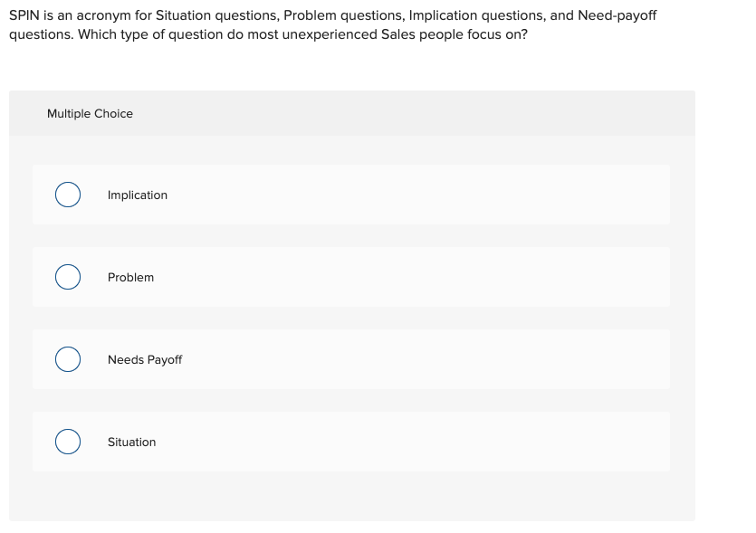Click the third answer option row
This screenshot has width=756, height=533.
pos(351,358)
